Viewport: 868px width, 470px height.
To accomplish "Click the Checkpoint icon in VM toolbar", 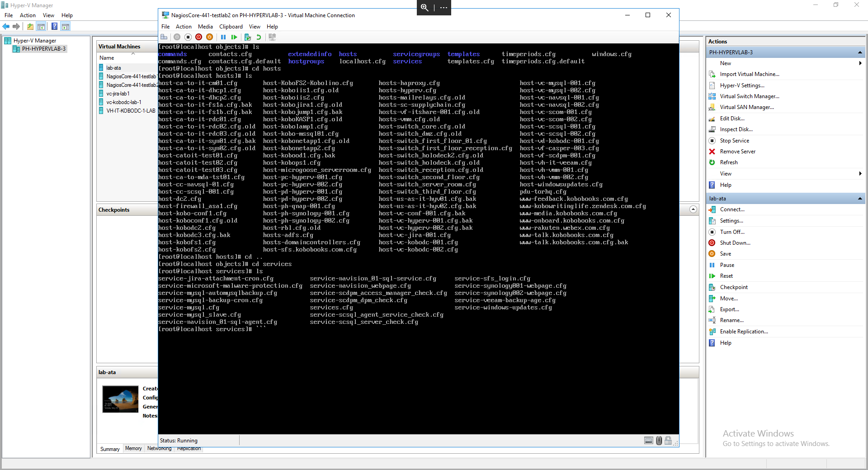I will (248, 37).
